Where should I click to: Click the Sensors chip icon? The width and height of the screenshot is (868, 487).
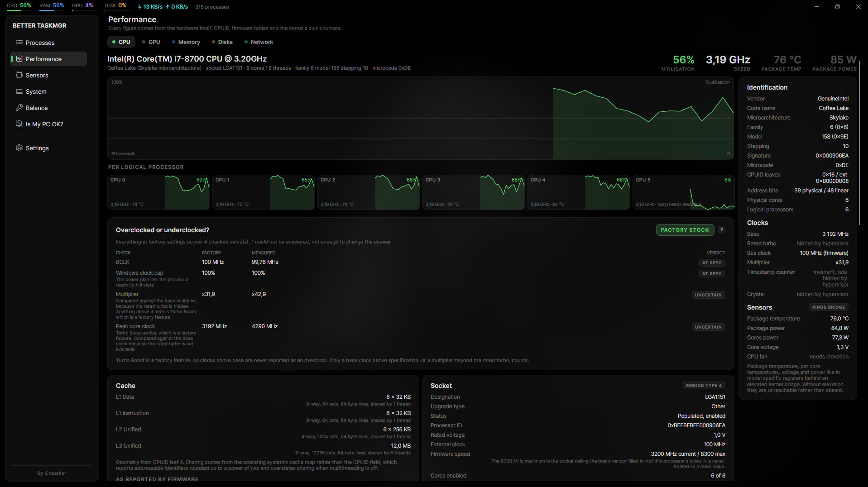(x=19, y=75)
